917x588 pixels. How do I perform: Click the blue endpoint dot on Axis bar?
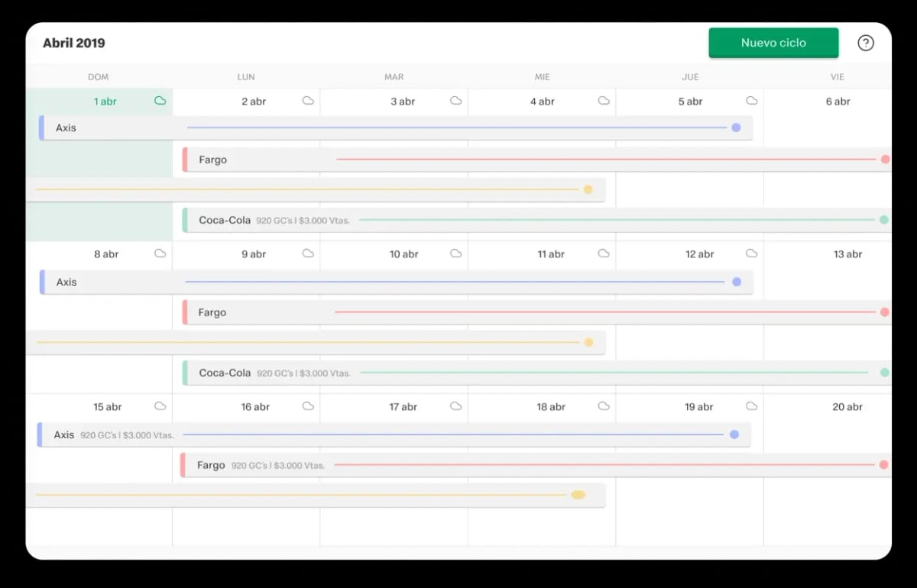[x=736, y=128]
